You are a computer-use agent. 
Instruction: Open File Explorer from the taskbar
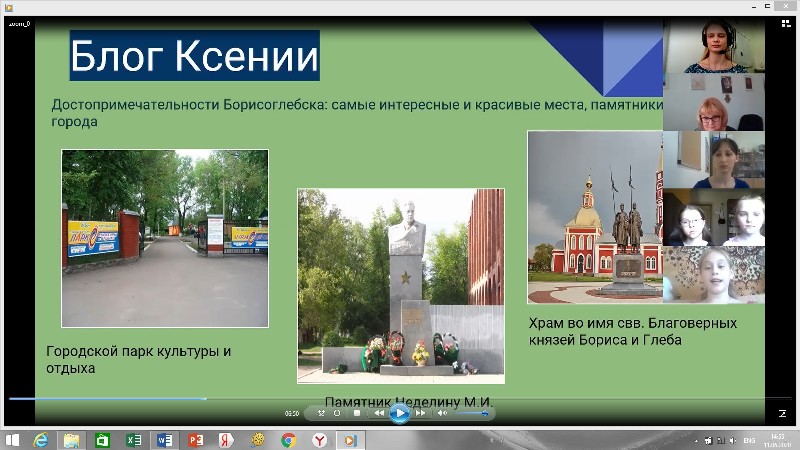72,439
